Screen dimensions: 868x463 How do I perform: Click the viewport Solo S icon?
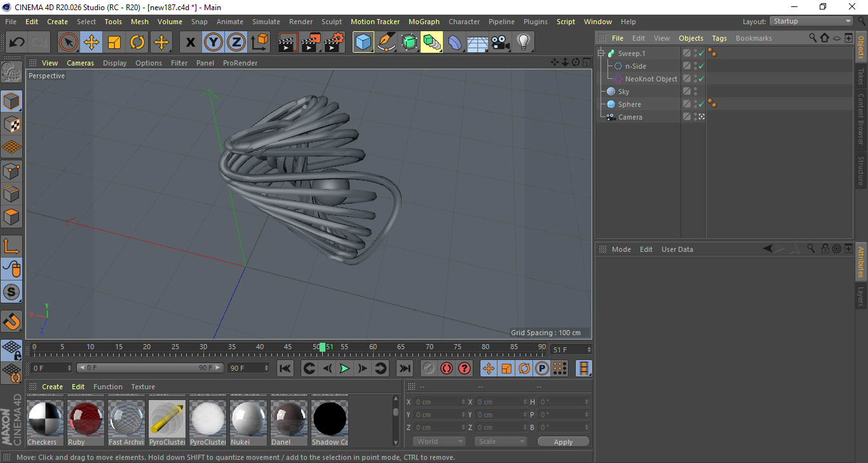[x=11, y=292]
